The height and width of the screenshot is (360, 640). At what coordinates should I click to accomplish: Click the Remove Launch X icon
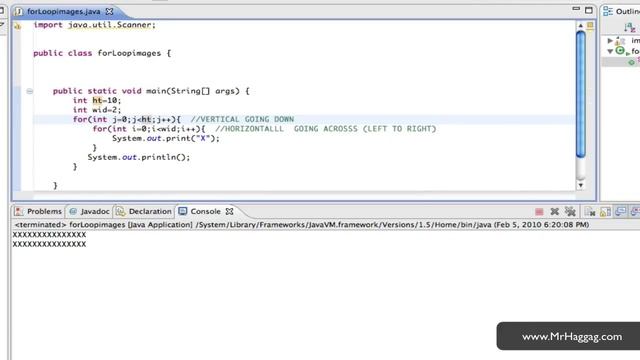(554, 211)
